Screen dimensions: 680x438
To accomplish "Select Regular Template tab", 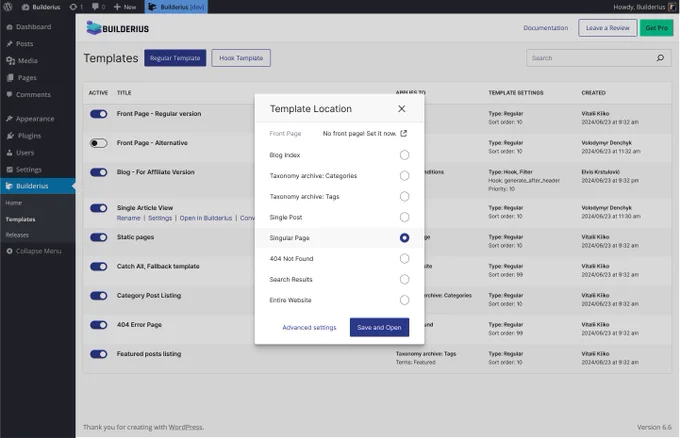I will 175,58.
